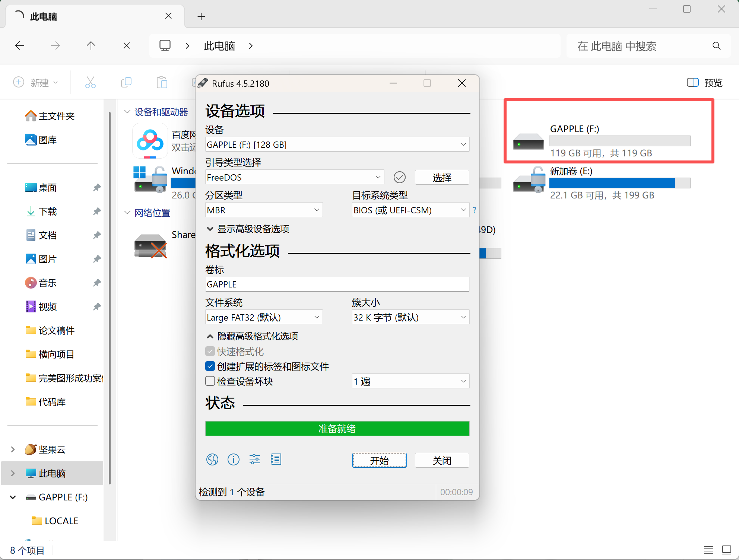Click the checkmark hash icon beside FreeDOS
The height and width of the screenshot is (560, 739).
click(400, 177)
